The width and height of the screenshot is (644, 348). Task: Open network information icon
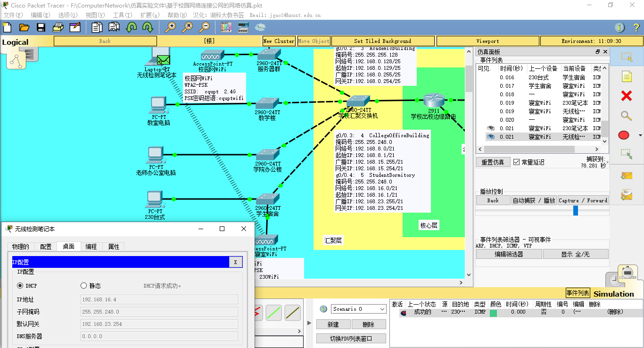(x=620, y=27)
